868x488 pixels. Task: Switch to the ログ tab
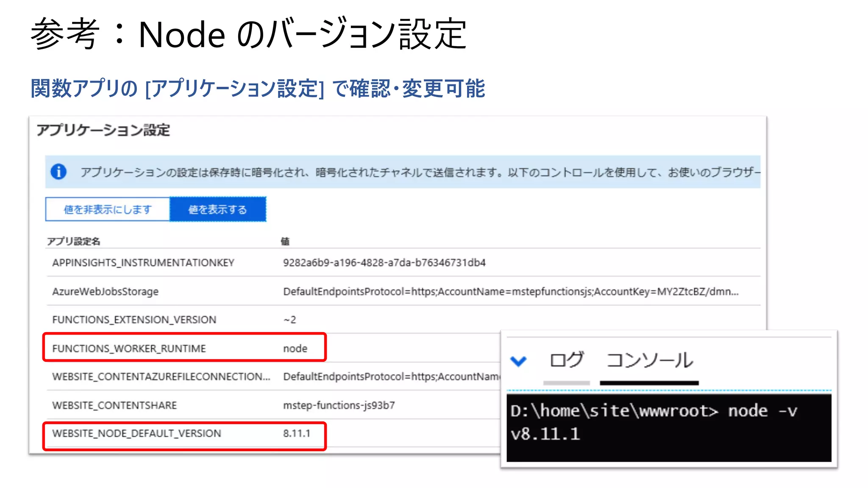pyautogui.click(x=567, y=360)
